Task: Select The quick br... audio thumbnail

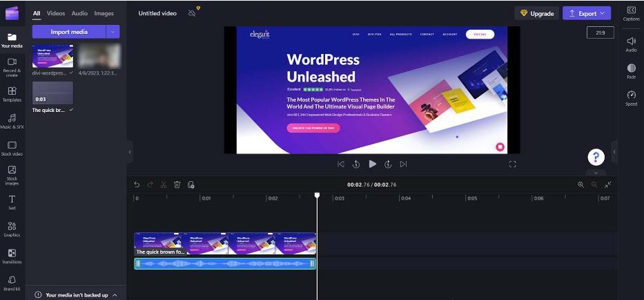Action: [52, 93]
